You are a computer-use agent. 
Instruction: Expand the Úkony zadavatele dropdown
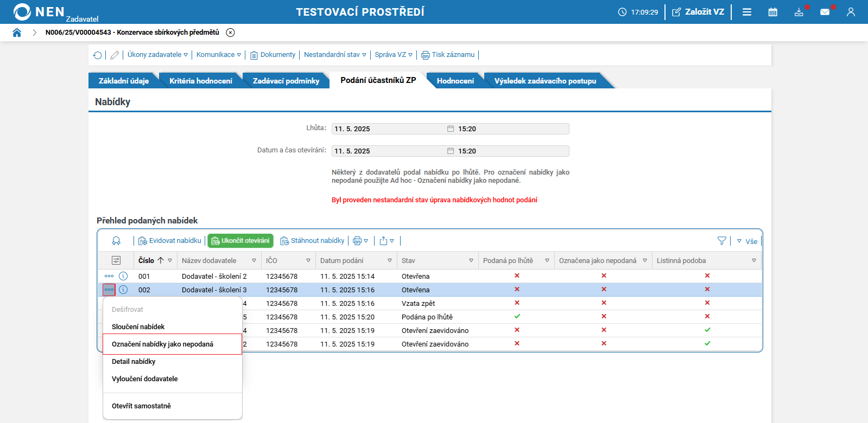pyautogui.click(x=157, y=55)
